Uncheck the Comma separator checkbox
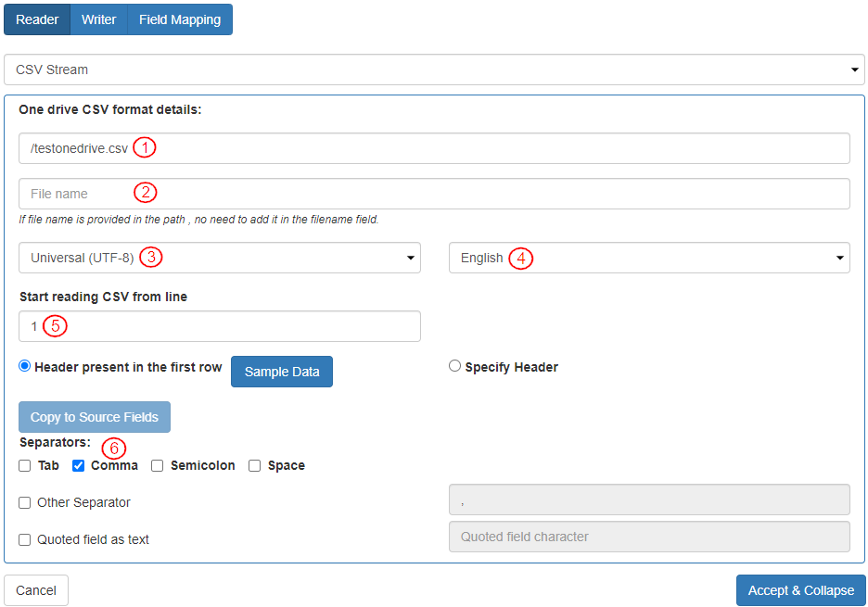Image resolution: width=868 pixels, height=607 pixels. click(79, 465)
